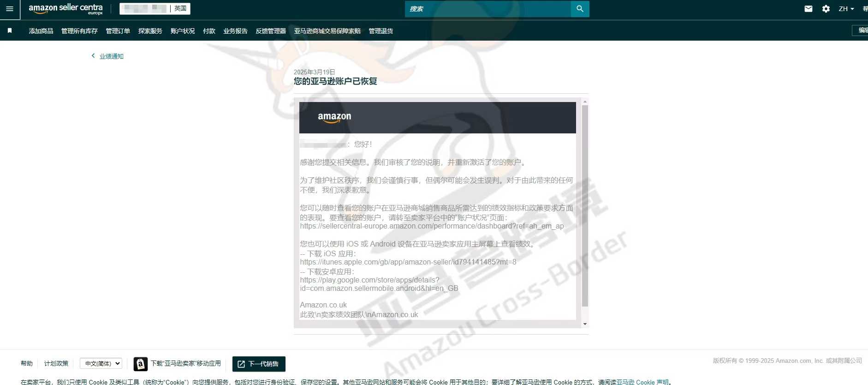Go back to 业绩通知
The height and width of the screenshot is (385, 868).
112,56
